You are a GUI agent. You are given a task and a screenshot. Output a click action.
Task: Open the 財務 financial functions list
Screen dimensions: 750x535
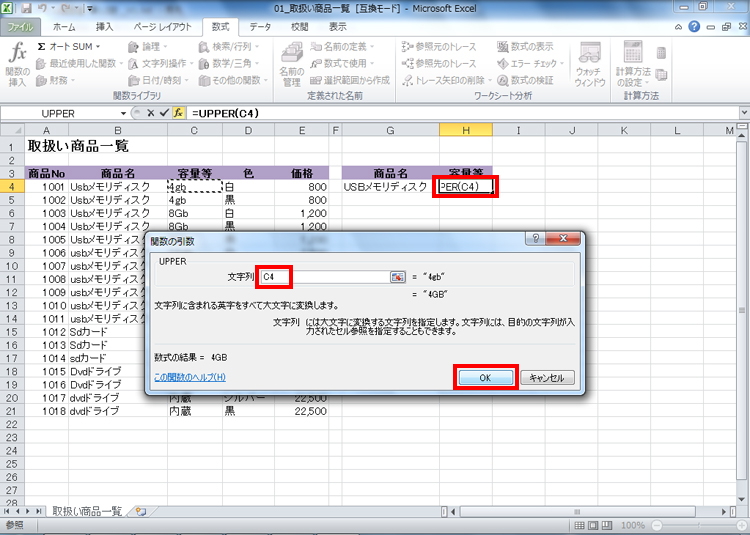coord(56,80)
